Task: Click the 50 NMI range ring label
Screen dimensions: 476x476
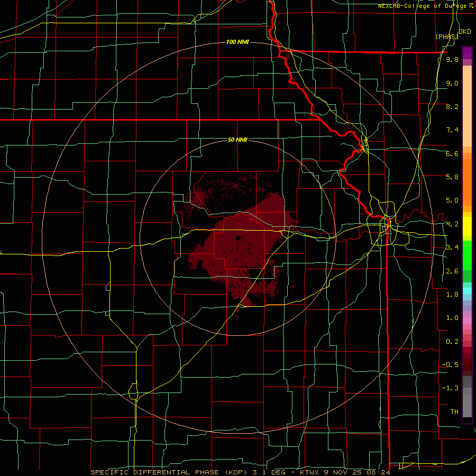Action: click(237, 140)
